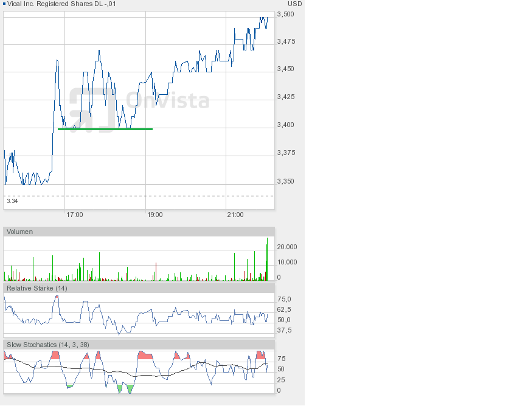Click the Vical Inc. Registered Shares title

61,4
